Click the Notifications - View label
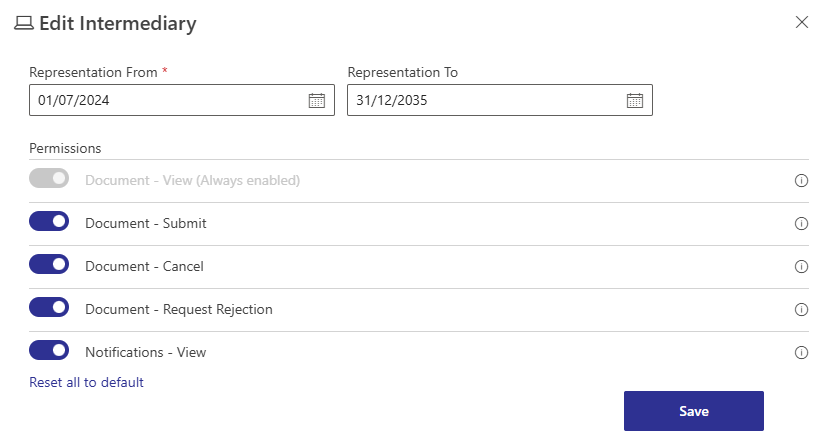Screen dimensions: 824x448 pos(146,352)
